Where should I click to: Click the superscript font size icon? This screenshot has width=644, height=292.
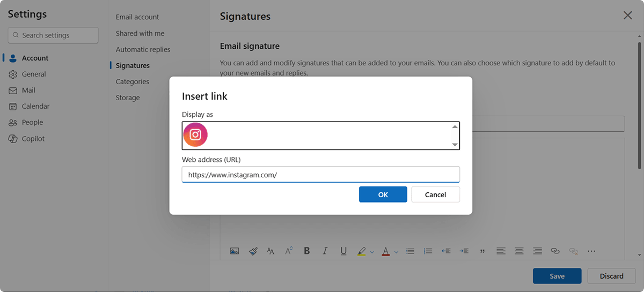(289, 251)
